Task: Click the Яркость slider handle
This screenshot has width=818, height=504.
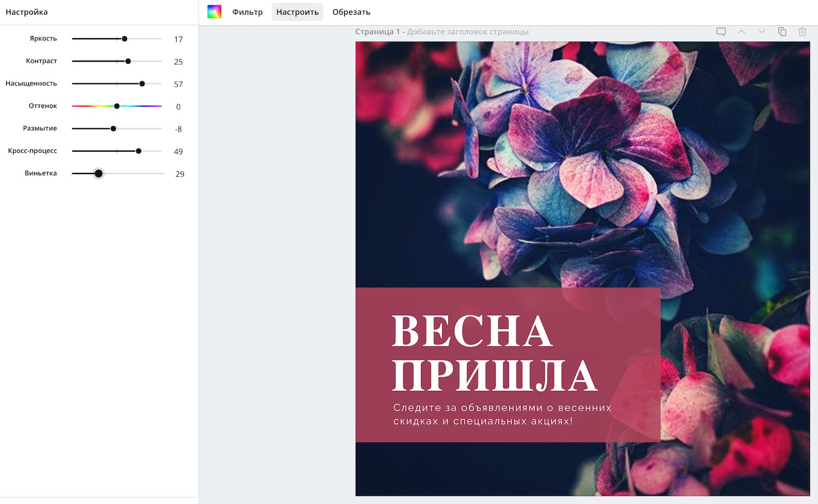Action: (x=124, y=39)
